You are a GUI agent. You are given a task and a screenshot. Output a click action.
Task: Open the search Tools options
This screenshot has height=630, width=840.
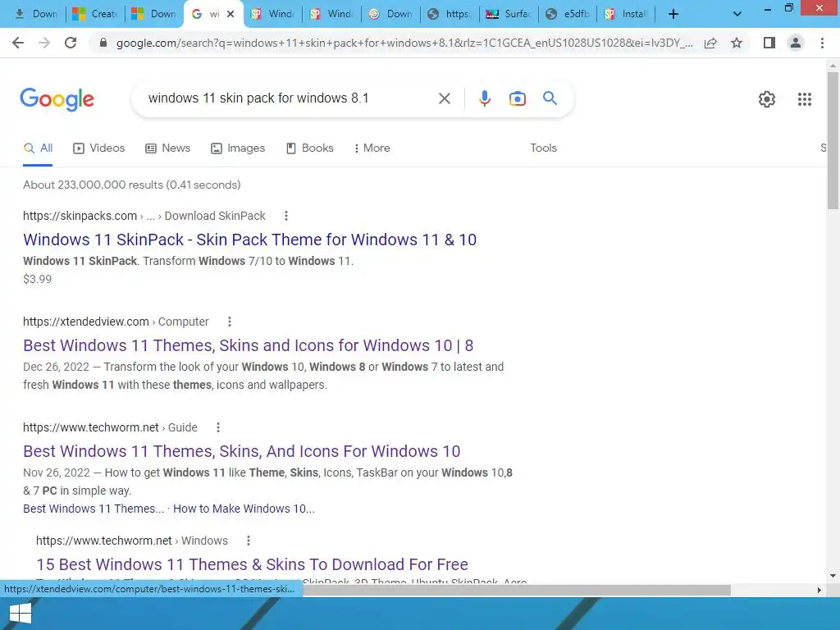pos(543,148)
